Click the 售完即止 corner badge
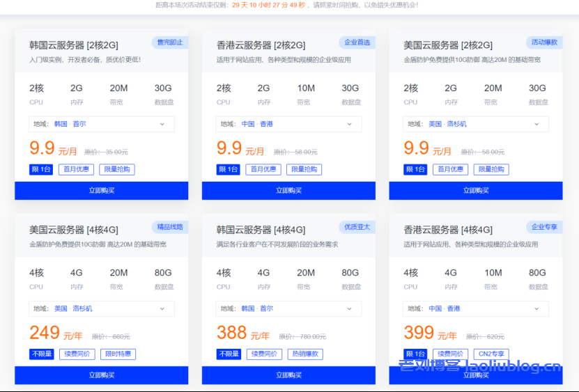 point(170,42)
